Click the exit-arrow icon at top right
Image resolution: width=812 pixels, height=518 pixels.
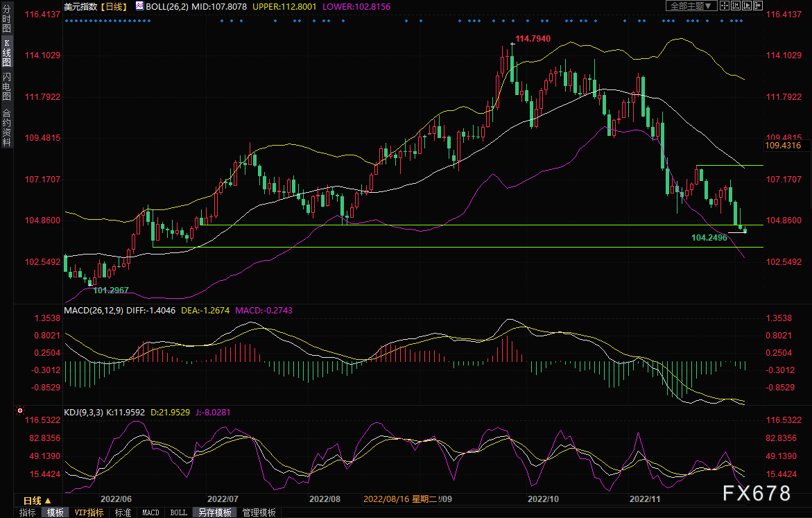pyautogui.click(x=758, y=6)
